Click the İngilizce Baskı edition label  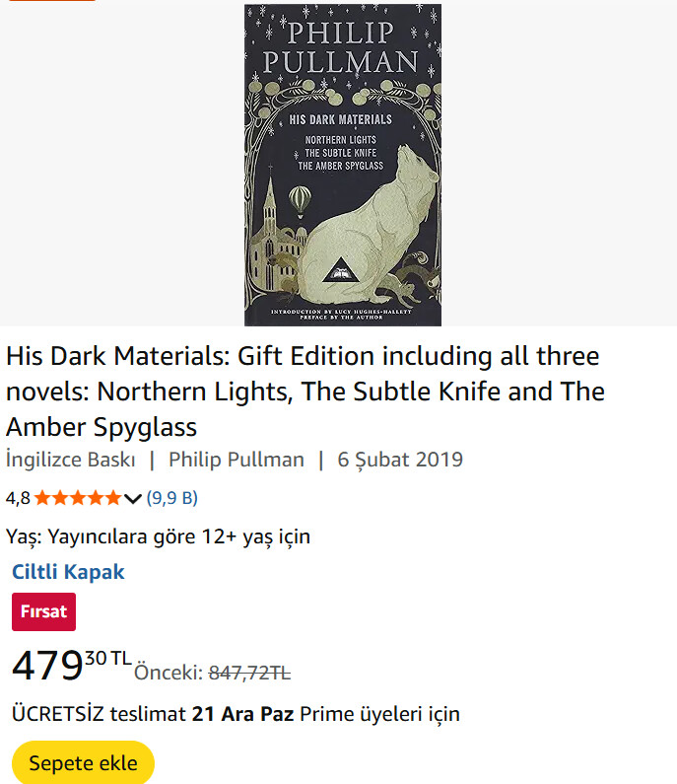[x=70, y=460]
